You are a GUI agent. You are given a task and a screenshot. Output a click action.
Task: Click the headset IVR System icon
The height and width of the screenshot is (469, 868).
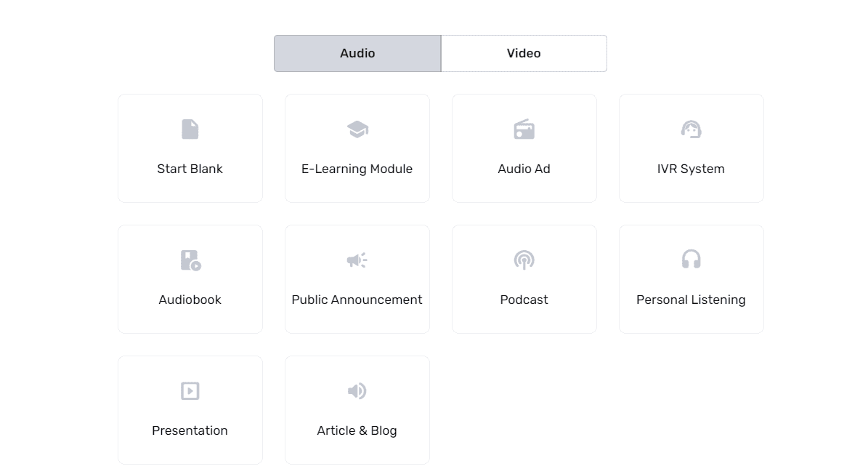tap(691, 129)
